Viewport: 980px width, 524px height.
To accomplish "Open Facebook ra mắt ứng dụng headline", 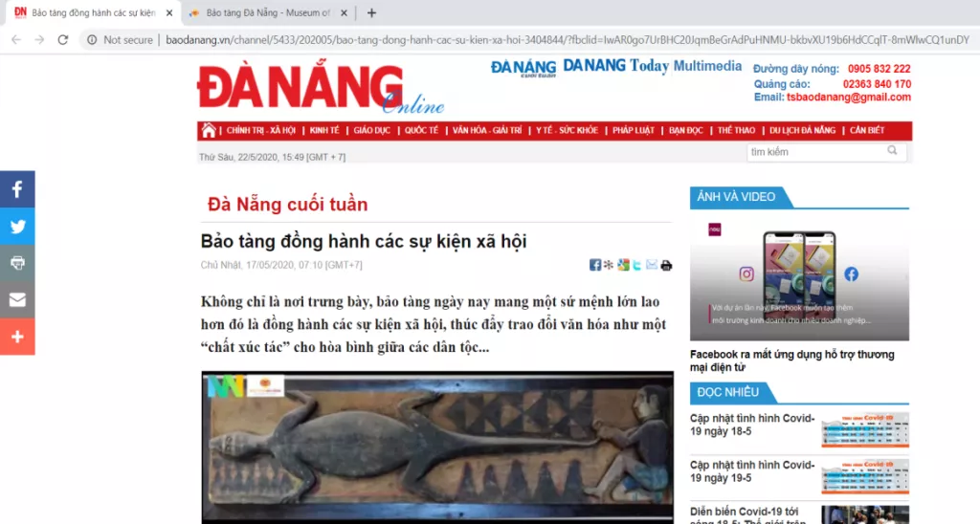I will tap(791, 360).
